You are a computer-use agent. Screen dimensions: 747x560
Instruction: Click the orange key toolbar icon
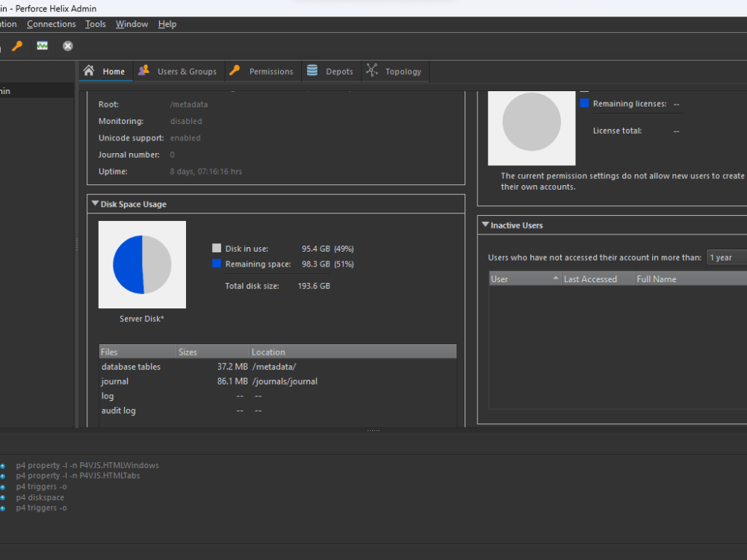tap(16, 46)
